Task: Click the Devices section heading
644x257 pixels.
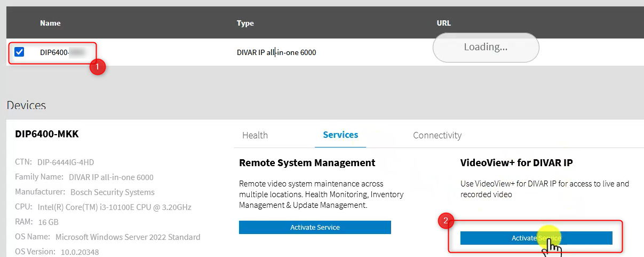Action: coord(26,105)
